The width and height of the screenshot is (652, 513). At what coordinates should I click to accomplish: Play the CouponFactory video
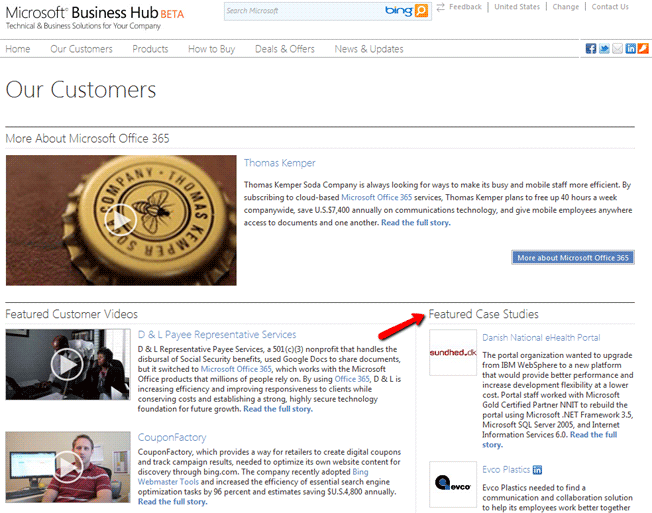click(67, 467)
